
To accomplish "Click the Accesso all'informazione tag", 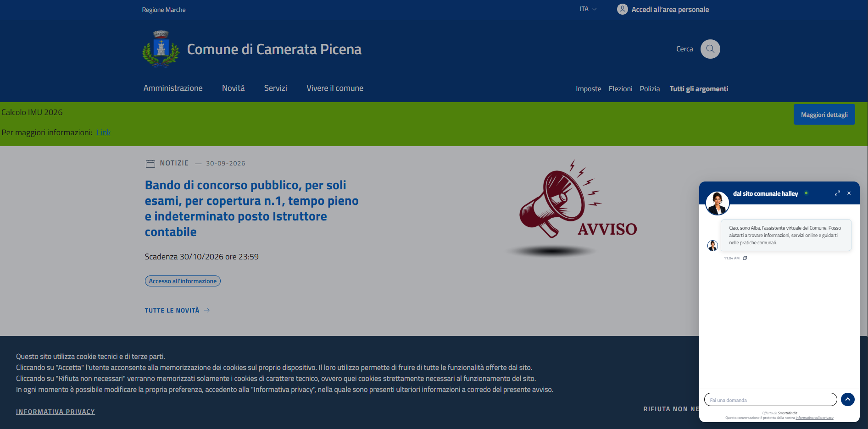I will coord(183,281).
